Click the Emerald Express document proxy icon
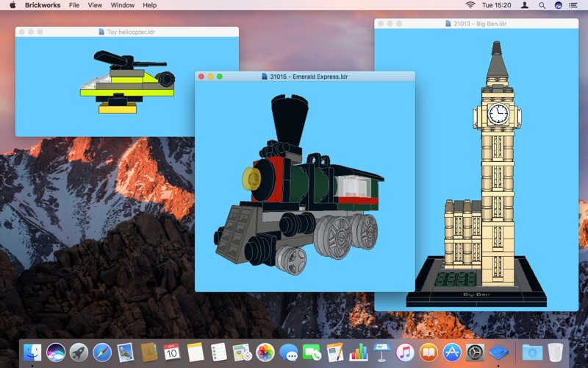The width and height of the screenshot is (588, 368). click(265, 77)
